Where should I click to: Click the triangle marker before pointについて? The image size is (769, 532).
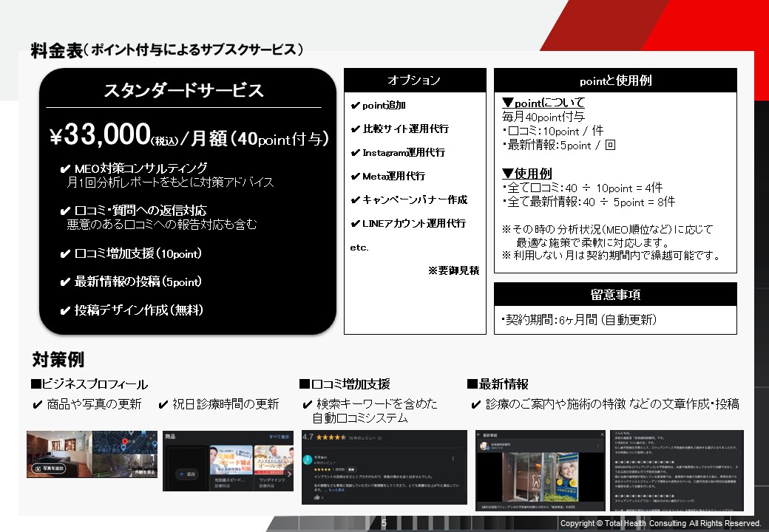click(x=507, y=103)
